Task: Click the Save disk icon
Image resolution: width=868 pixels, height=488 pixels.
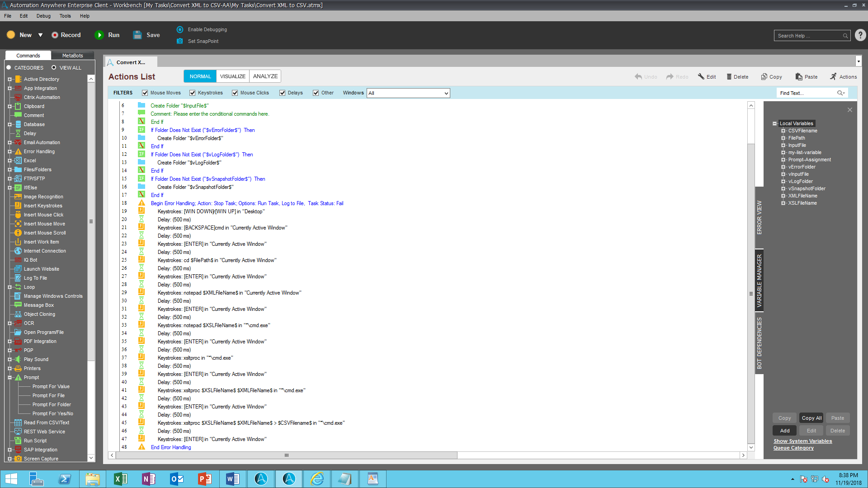Action: pyautogui.click(x=137, y=35)
